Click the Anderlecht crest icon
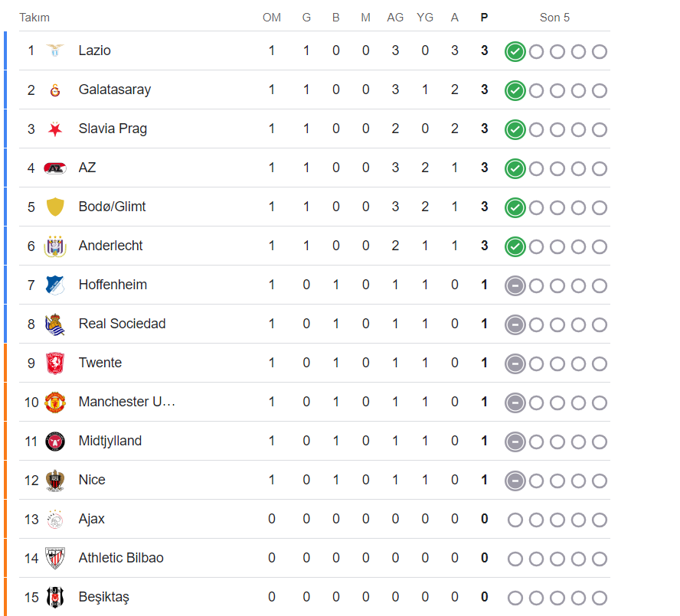 55,246
